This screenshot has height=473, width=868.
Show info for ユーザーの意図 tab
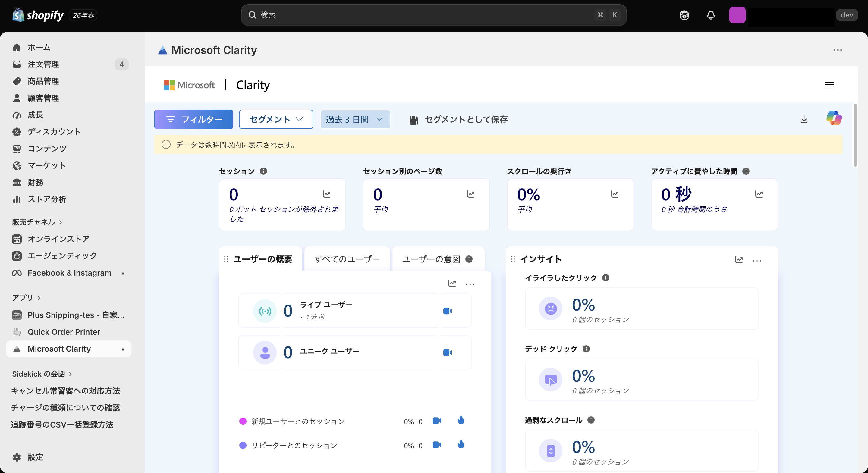[469, 259]
